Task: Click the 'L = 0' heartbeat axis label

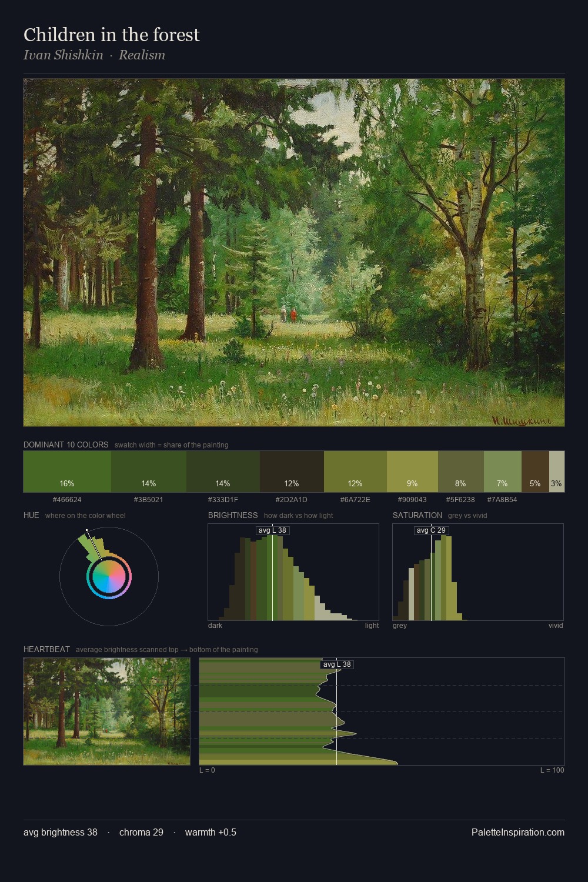Action: click(x=207, y=770)
